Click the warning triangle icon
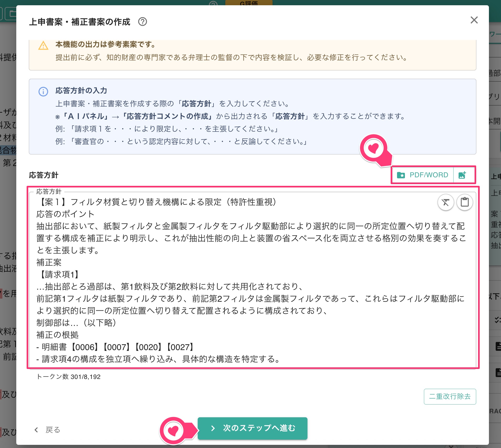 (x=43, y=45)
